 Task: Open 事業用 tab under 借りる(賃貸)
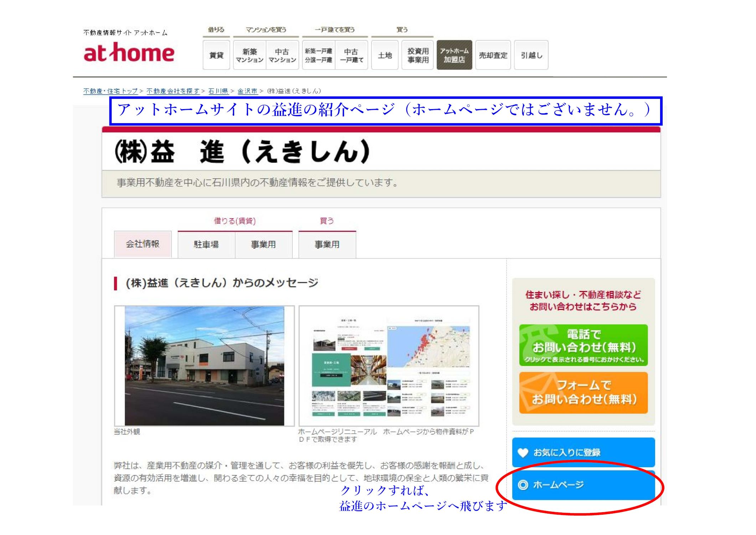[263, 244]
